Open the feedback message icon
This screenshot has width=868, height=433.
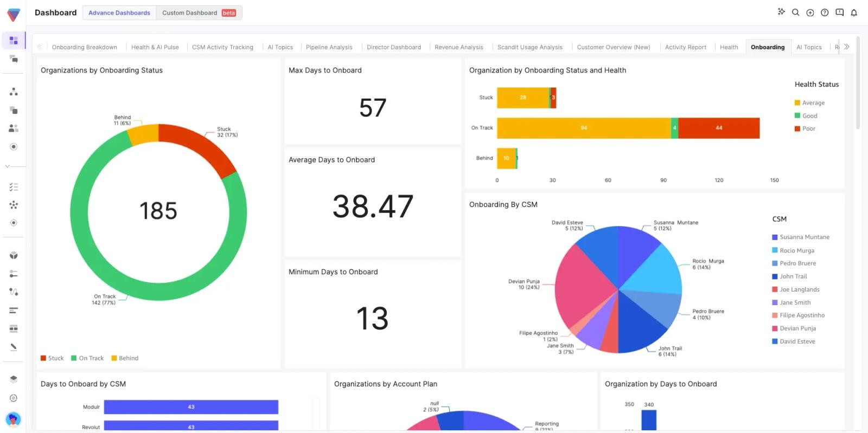tap(839, 12)
